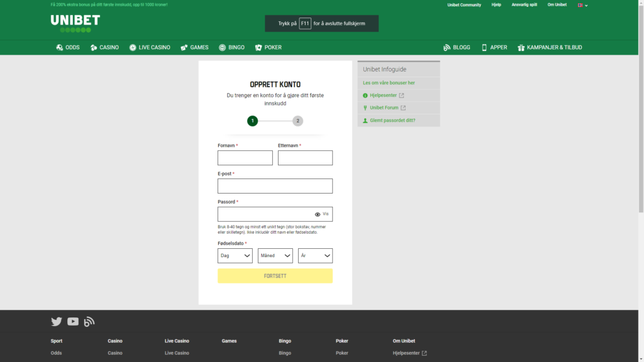
Task: Open Bingo in the nav bar
Action: 231,48
